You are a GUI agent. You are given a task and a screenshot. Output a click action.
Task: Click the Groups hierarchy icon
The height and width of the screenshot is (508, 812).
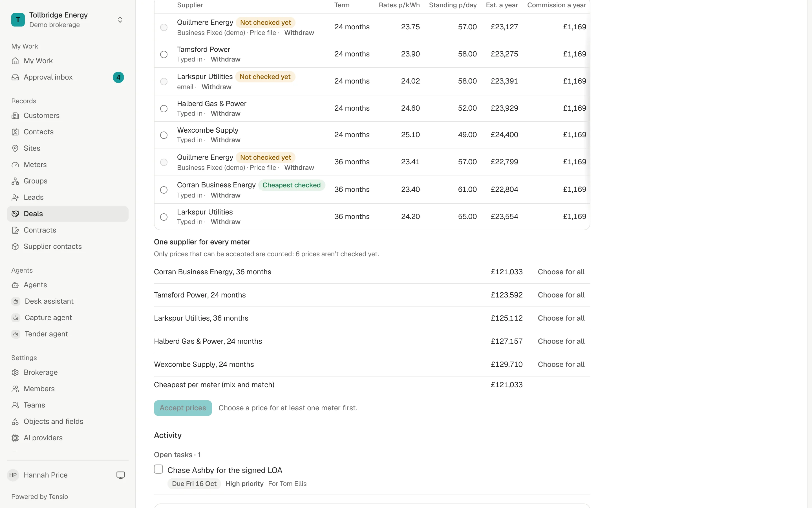pyautogui.click(x=15, y=181)
